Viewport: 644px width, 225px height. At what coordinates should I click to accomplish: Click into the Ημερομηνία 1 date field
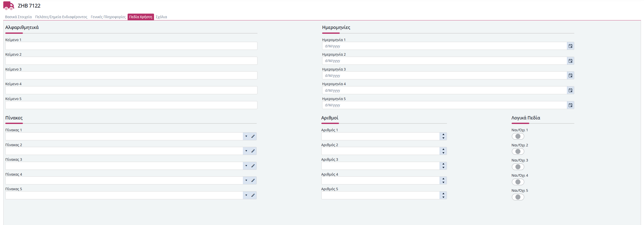[444, 46]
